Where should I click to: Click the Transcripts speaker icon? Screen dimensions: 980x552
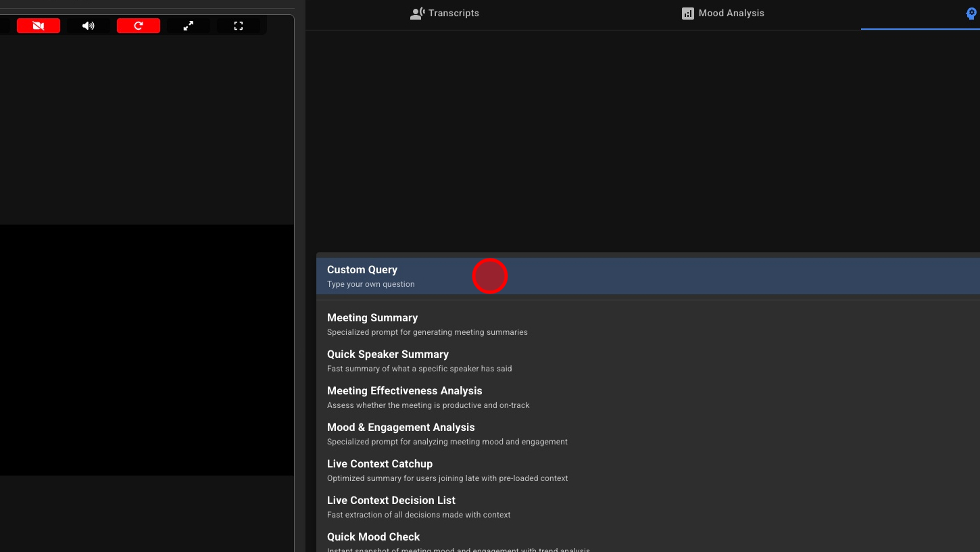(x=418, y=14)
